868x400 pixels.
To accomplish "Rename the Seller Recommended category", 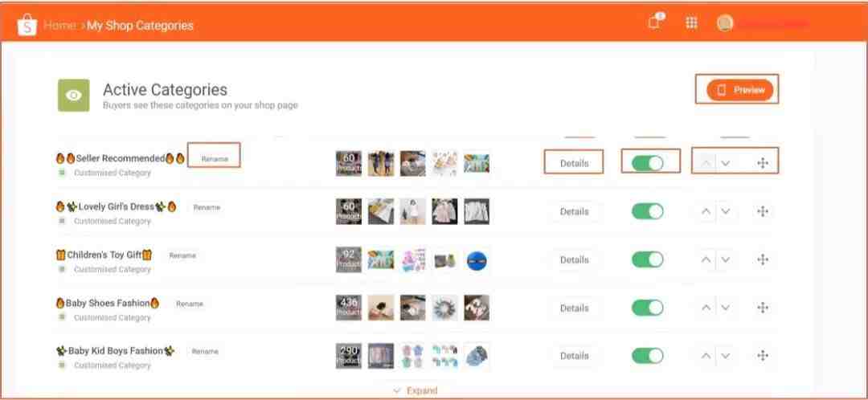I will tap(215, 159).
